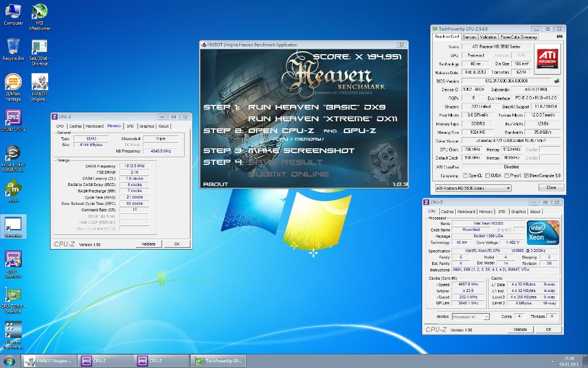Click OK in the Xeon CPU-Z window
The image size is (588, 368).
point(549,329)
